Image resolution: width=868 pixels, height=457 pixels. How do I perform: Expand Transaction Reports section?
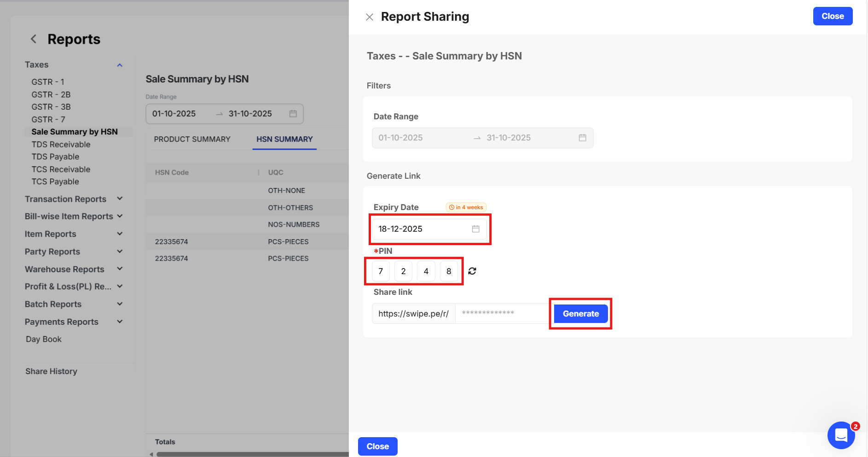coord(120,199)
